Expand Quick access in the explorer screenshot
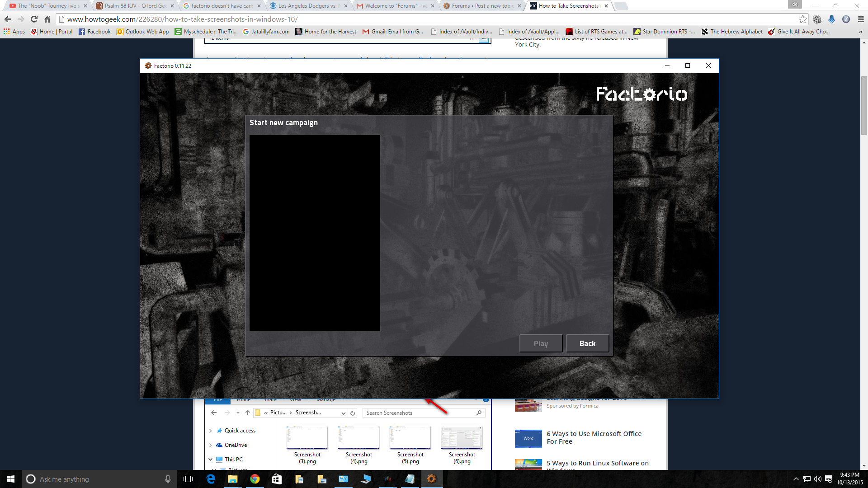The image size is (868, 488). [x=211, y=431]
